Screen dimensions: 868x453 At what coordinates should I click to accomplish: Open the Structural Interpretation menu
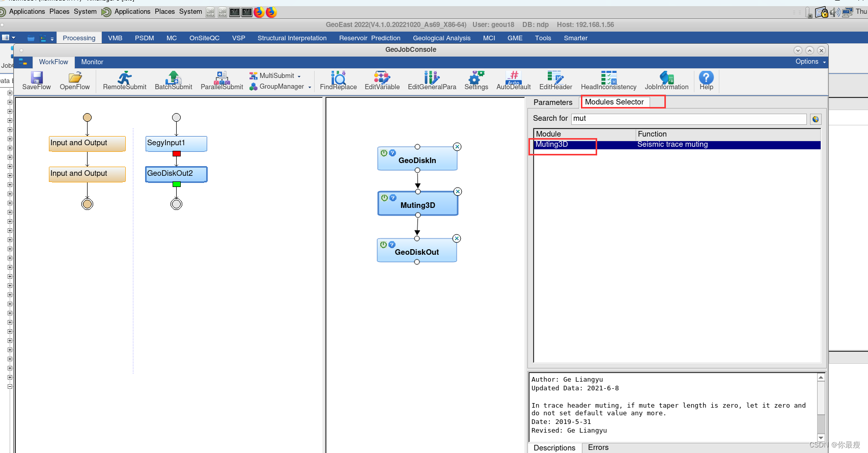point(292,38)
